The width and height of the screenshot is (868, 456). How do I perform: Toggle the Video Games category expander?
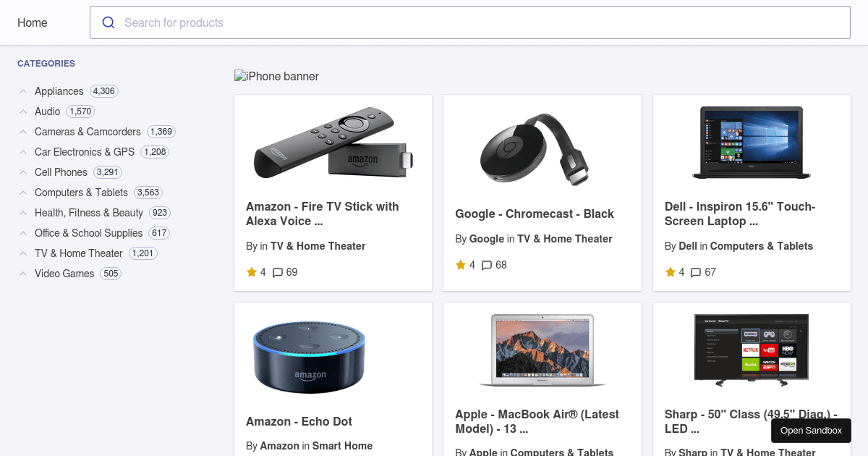click(x=23, y=274)
